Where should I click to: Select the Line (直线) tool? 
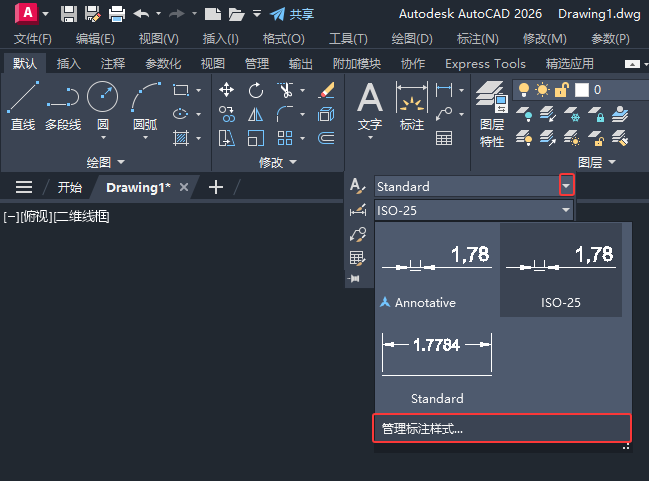tap(23, 106)
